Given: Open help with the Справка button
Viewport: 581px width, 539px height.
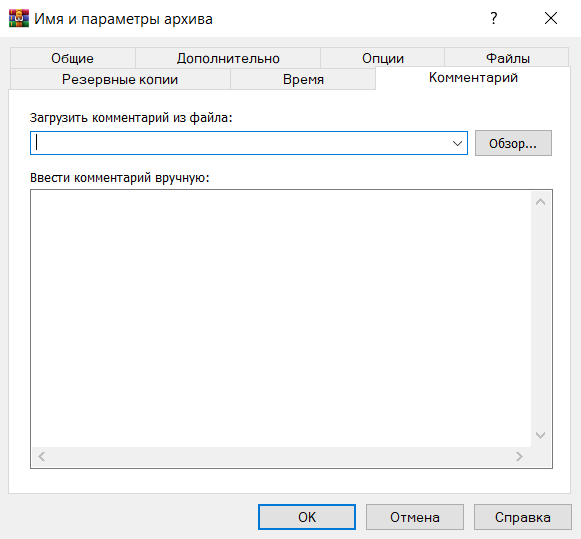Looking at the screenshot, I should coord(522,517).
